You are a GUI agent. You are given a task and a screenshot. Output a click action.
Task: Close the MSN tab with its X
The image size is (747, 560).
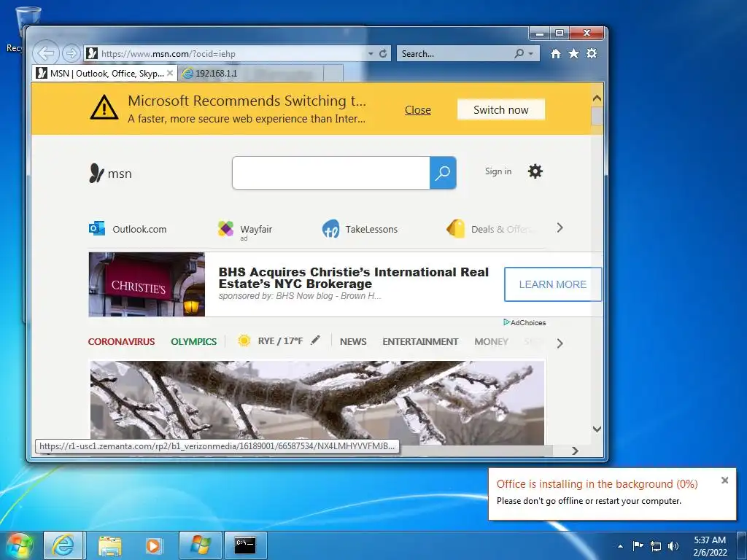[169, 73]
